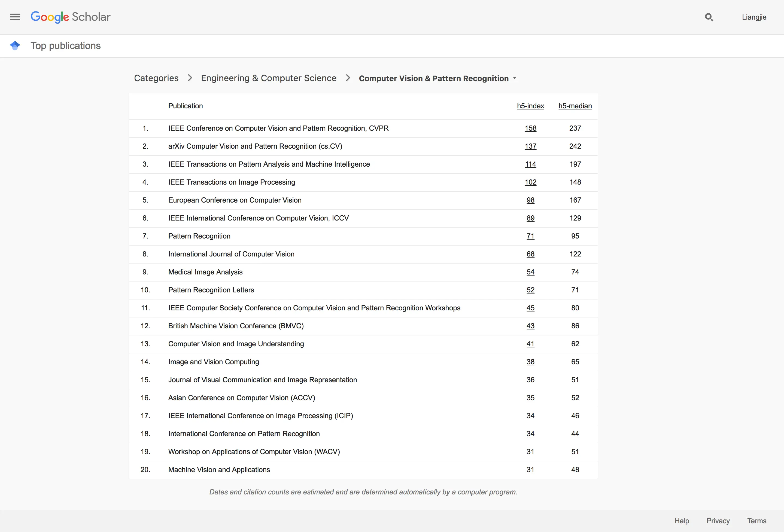
Task: Click the blue Scholar metrics icon
Action: click(15, 45)
